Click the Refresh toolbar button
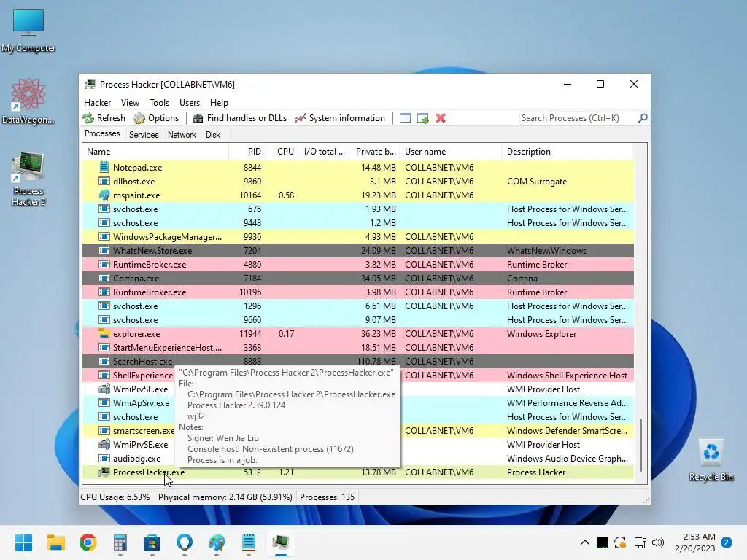 coord(104,118)
